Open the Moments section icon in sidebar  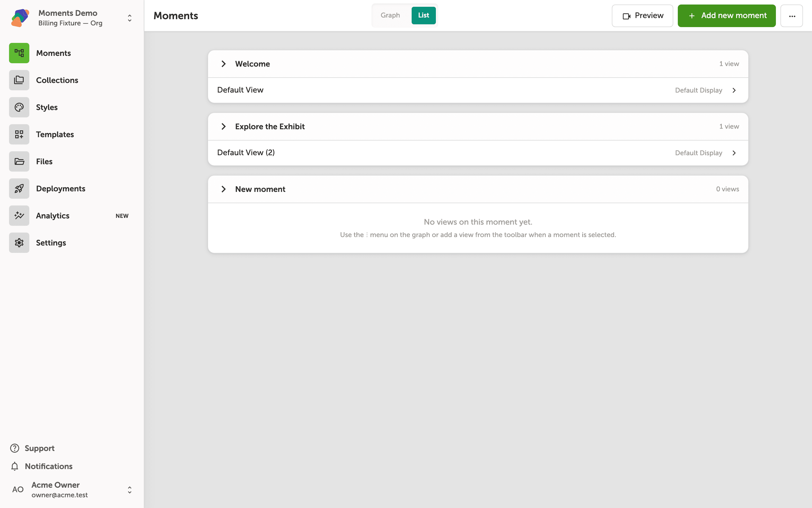[19, 53]
